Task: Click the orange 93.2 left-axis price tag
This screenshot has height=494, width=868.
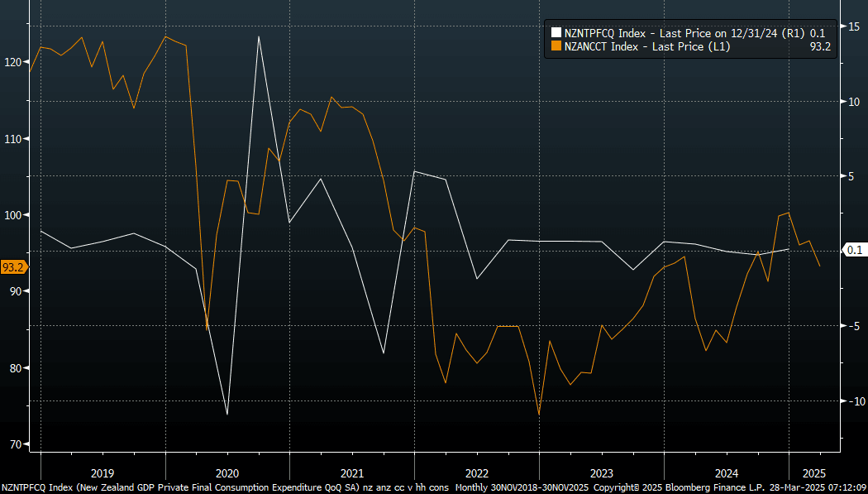Action: 13,267
